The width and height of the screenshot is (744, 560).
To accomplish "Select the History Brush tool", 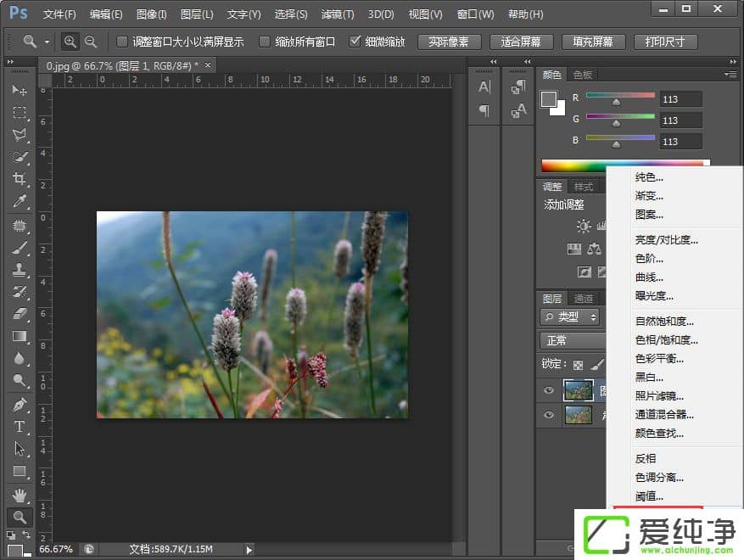I will [19, 292].
